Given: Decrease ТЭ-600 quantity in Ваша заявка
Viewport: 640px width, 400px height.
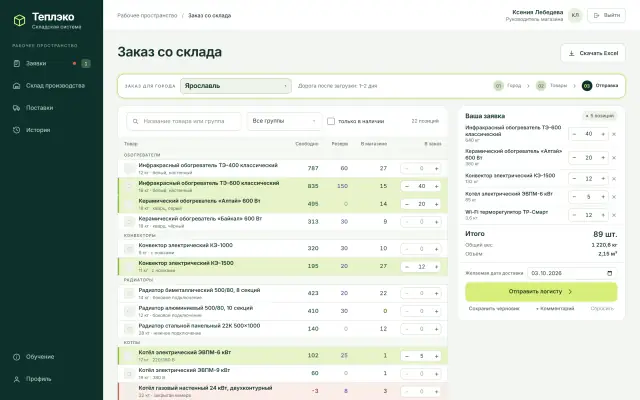Looking at the screenshot, I should pos(574,134).
